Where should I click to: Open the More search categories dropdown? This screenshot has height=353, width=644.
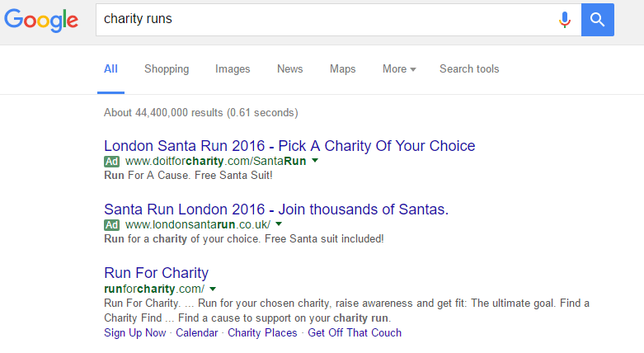pyautogui.click(x=399, y=69)
